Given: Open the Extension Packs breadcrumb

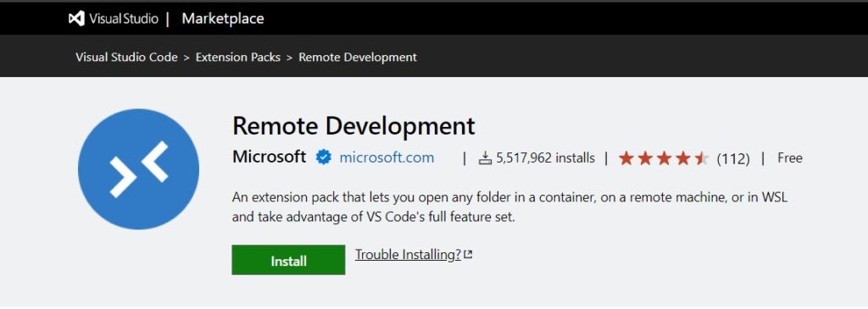Looking at the screenshot, I should (x=238, y=57).
